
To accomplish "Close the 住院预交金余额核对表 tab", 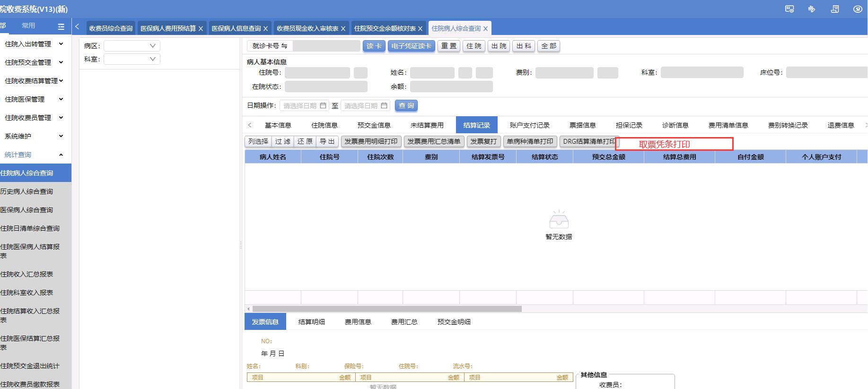I will pyautogui.click(x=420, y=29).
